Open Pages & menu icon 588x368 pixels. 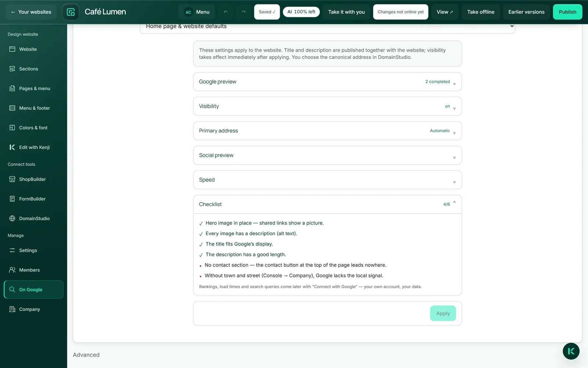pos(12,88)
